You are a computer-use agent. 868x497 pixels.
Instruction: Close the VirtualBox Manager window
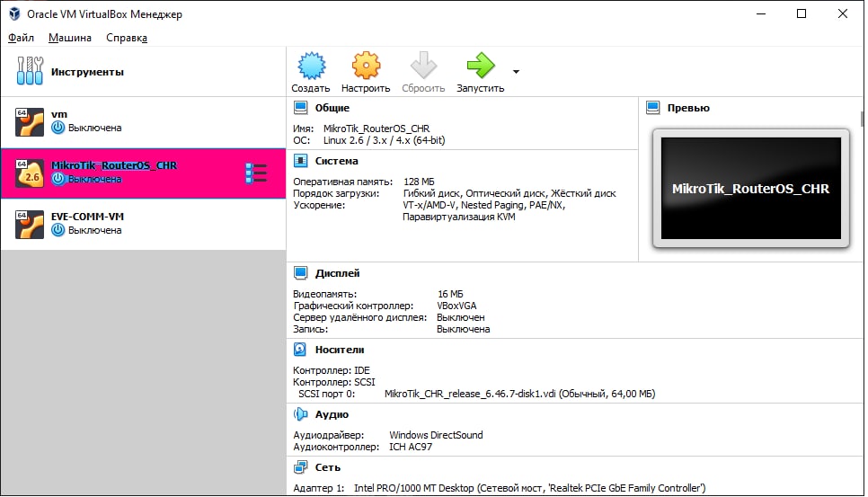(x=843, y=13)
